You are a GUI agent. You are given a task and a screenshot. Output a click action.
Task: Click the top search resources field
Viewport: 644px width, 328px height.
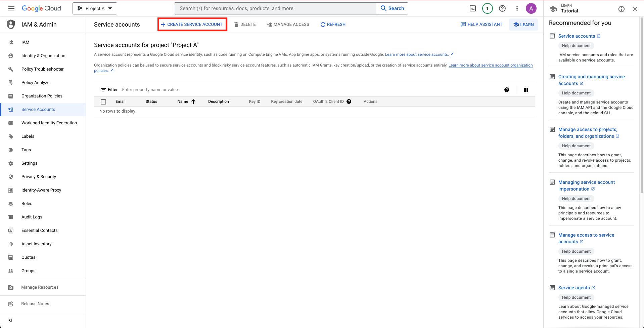click(275, 8)
